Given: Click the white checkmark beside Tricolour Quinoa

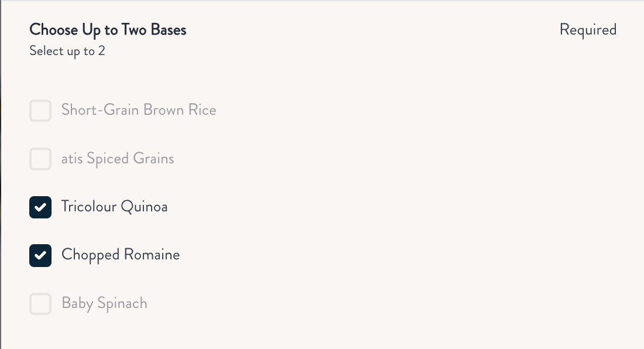Looking at the screenshot, I should pos(40,207).
